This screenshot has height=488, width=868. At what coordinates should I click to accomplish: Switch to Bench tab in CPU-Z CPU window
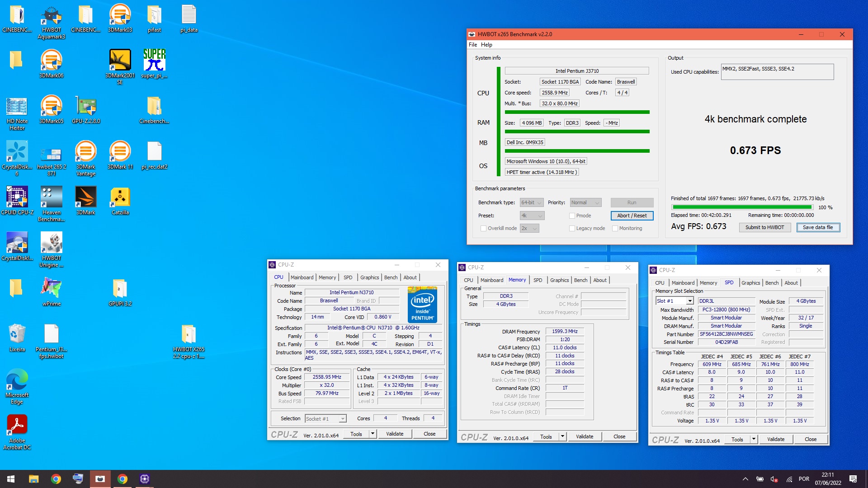(x=391, y=277)
